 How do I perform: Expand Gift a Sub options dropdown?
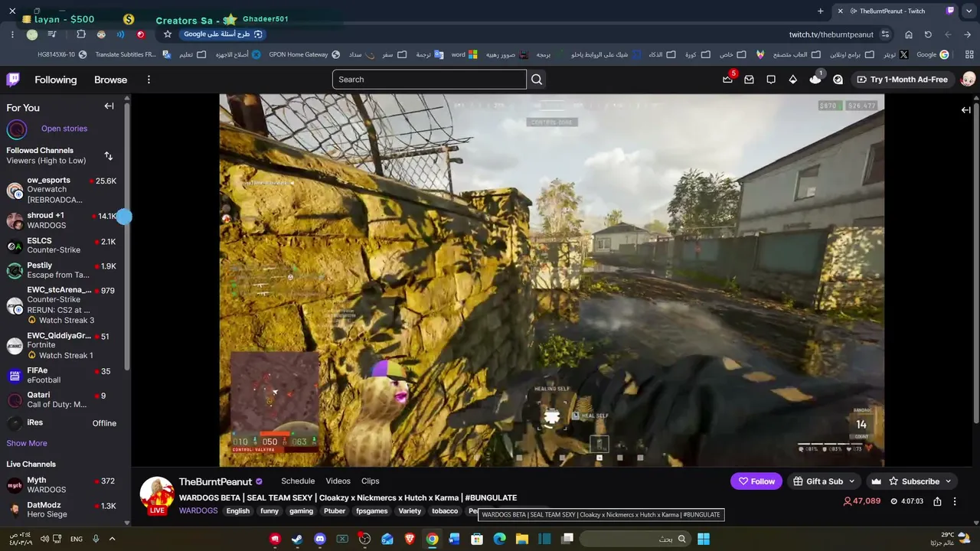[851, 481]
